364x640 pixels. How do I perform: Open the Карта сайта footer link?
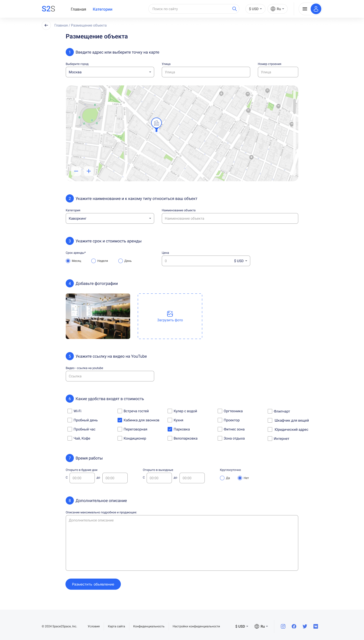click(117, 626)
